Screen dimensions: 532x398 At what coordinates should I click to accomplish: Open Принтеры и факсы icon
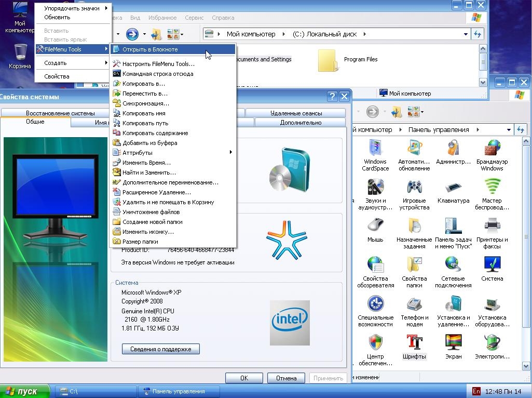pos(492,233)
